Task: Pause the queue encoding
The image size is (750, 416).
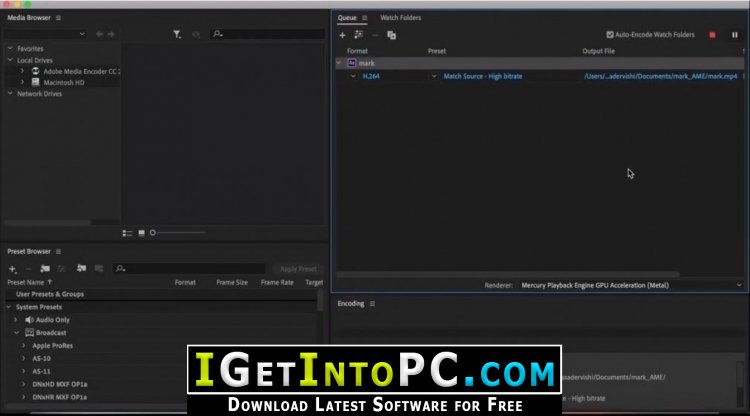Action: pyautogui.click(x=735, y=35)
